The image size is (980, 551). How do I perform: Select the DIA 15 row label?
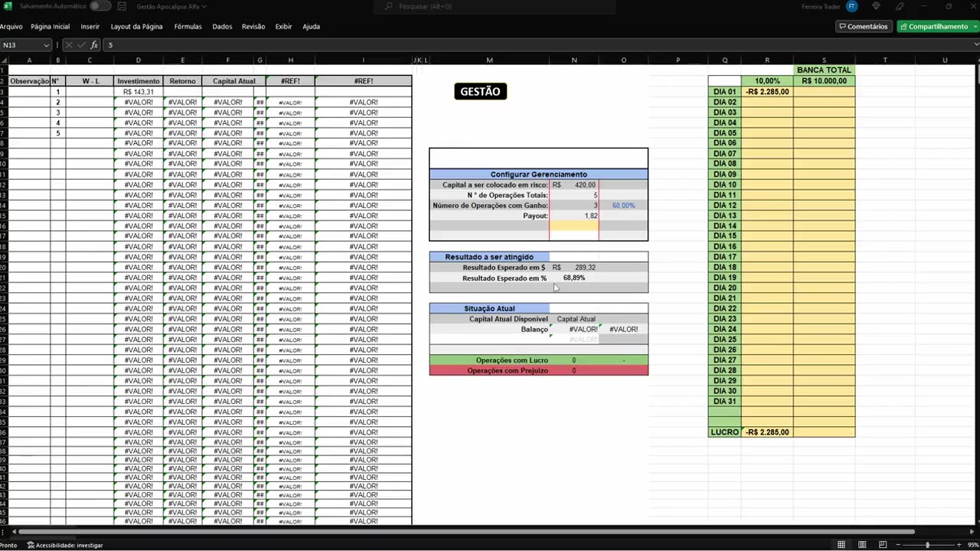click(x=724, y=236)
